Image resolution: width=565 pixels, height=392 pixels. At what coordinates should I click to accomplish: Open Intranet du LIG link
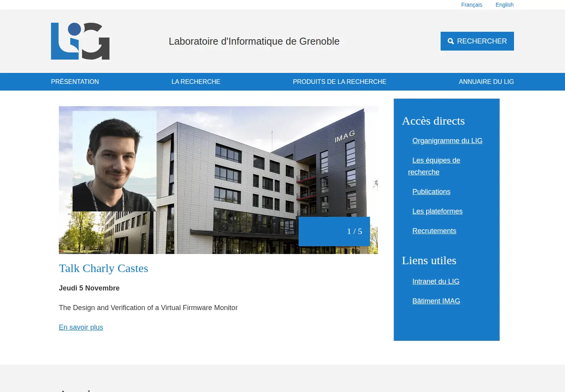pos(436,281)
